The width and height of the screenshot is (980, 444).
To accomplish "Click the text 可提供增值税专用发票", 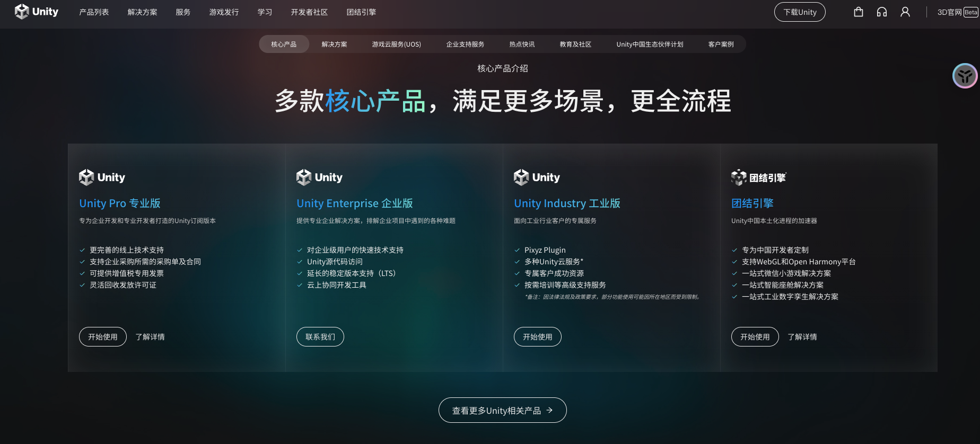I will pos(127,273).
